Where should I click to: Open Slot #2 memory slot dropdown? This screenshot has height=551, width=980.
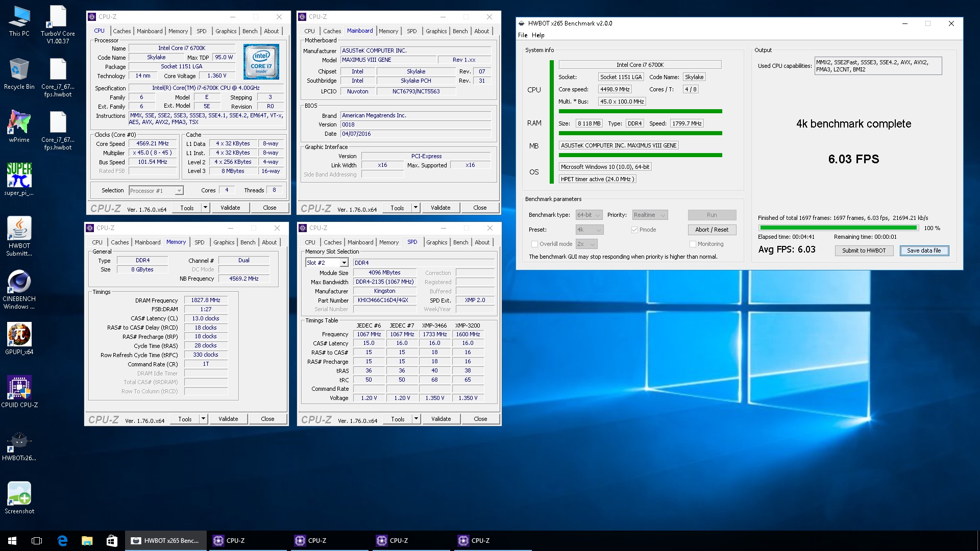(x=327, y=263)
